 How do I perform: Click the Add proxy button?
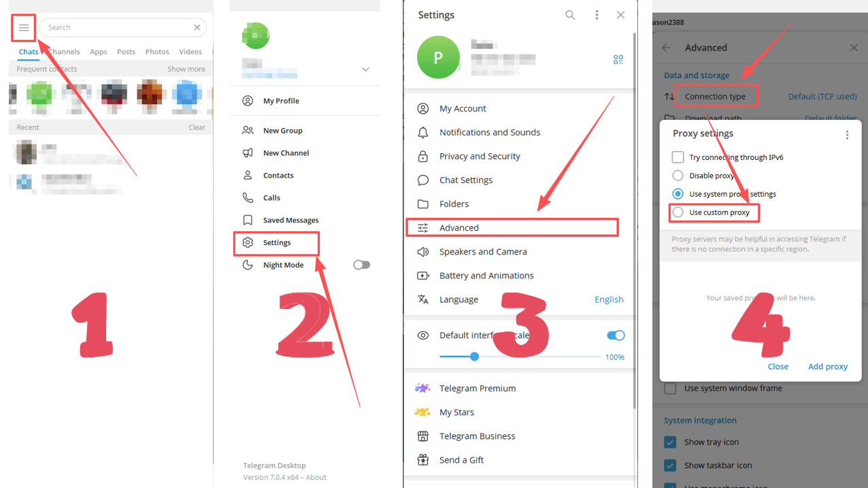pyautogui.click(x=828, y=366)
